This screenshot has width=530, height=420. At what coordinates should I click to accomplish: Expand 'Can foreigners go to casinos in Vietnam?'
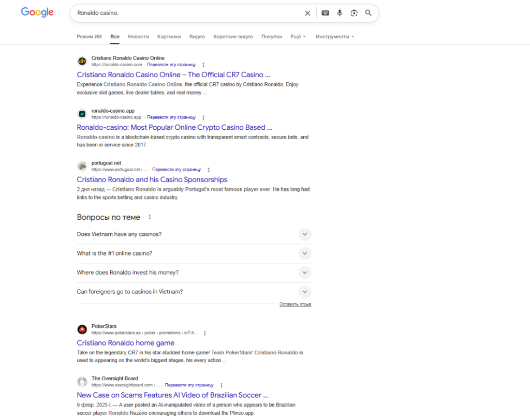(194, 292)
